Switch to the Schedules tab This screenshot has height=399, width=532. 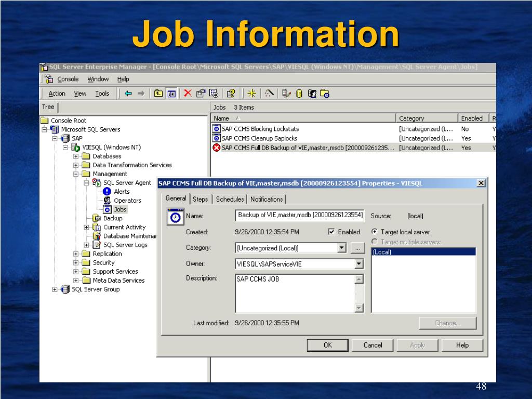230,199
